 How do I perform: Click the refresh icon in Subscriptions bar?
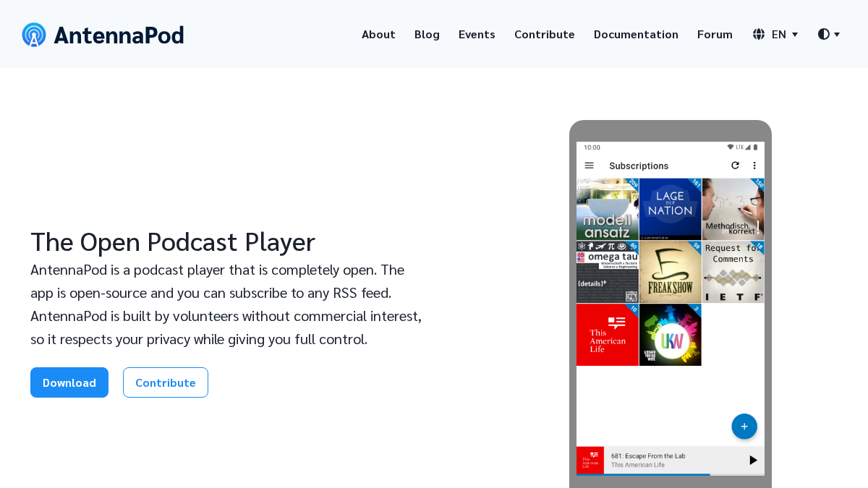point(735,166)
